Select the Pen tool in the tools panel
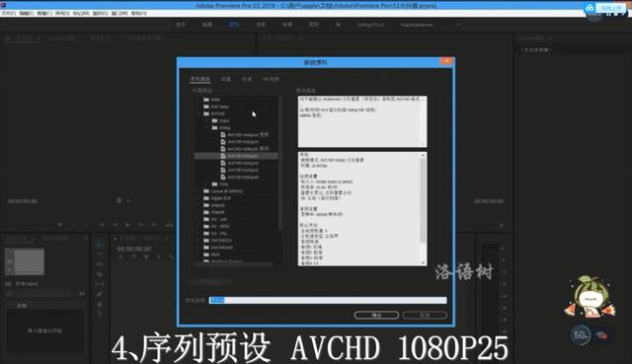 click(x=100, y=294)
